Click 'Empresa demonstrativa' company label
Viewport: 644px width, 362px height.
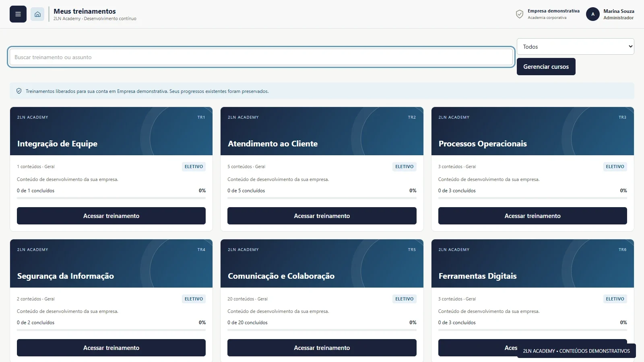(x=553, y=11)
